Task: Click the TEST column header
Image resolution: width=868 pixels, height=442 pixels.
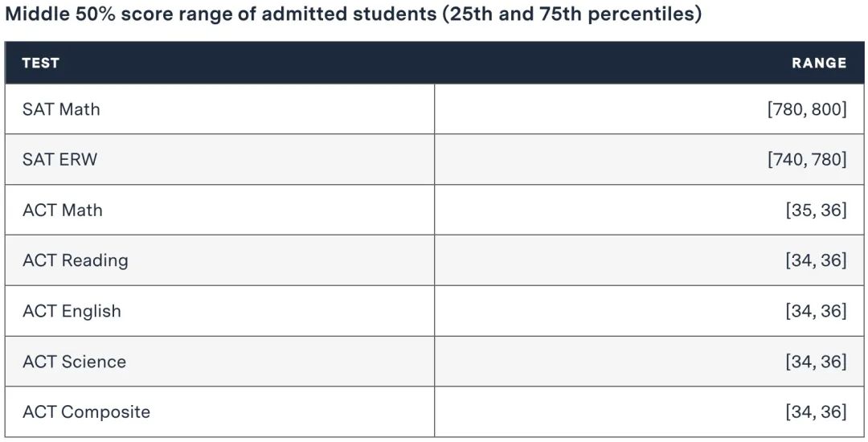Action: click(x=41, y=63)
